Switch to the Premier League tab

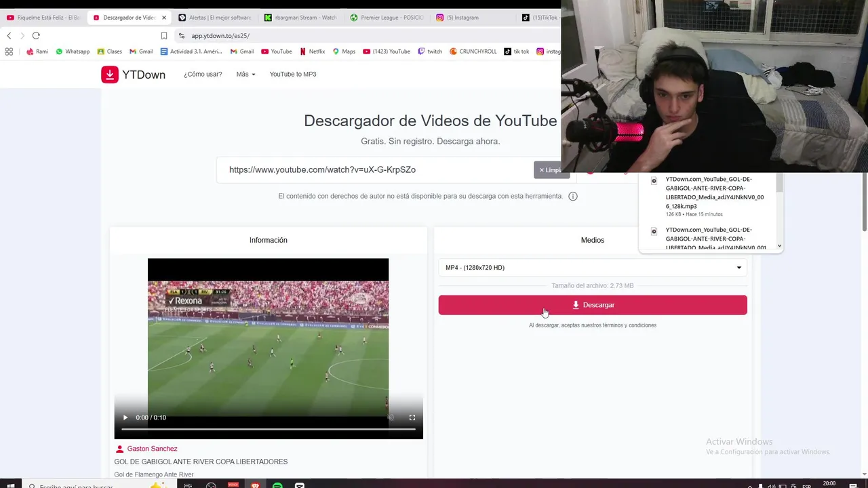pos(387,18)
